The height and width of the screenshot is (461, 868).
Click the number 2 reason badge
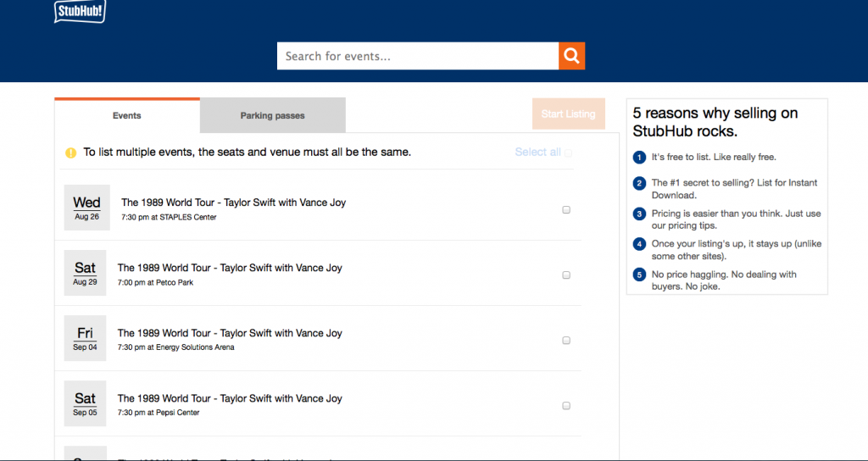[639, 183]
